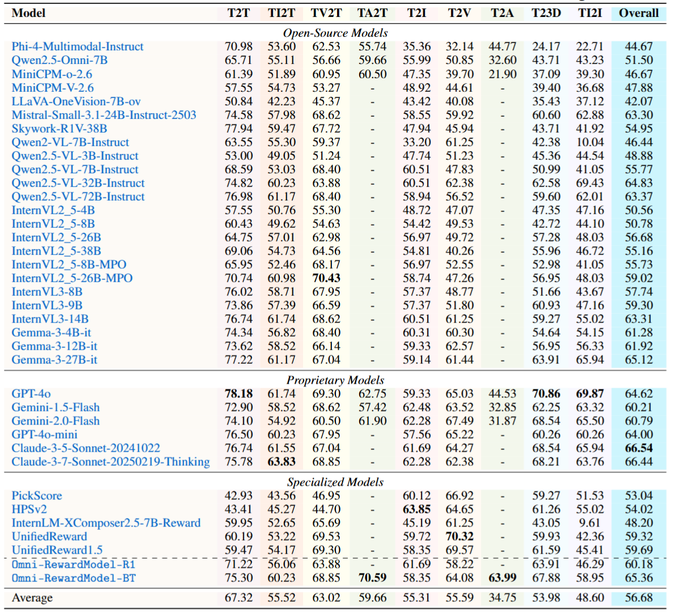The image size is (673, 616).
Task: Click the T23D column header
Action: click(x=546, y=13)
